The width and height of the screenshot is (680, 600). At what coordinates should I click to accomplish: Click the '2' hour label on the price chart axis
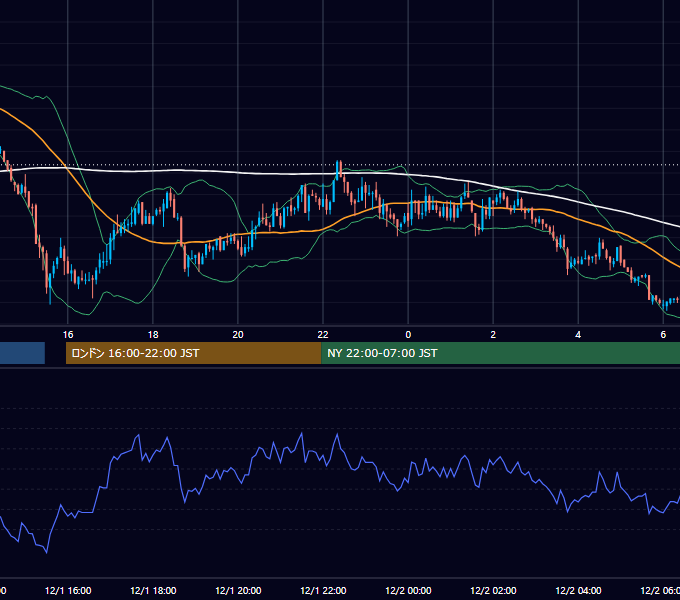(493, 335)
